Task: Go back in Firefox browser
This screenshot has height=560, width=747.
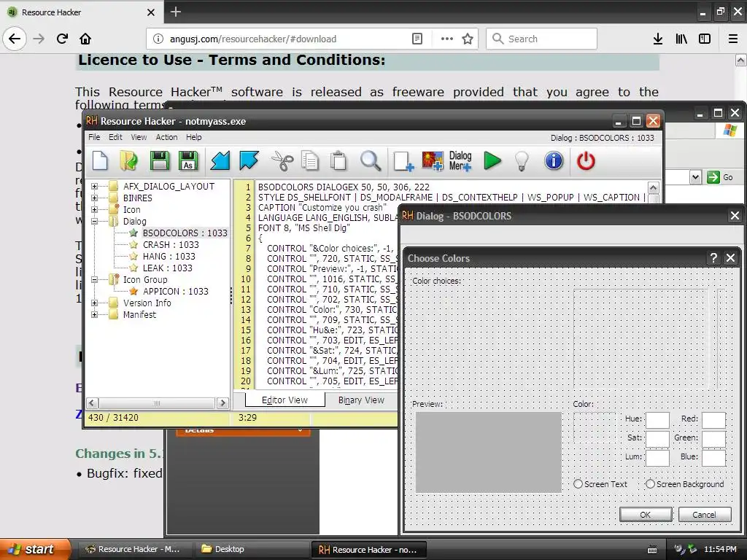Action: click(x=15, y=39)
